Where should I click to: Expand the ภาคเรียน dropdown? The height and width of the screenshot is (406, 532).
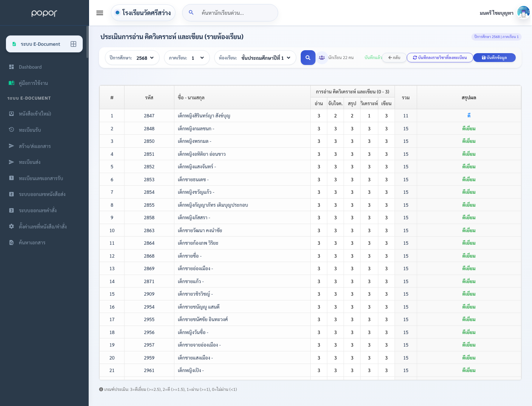pyautogui.click(x=187, y=58)
